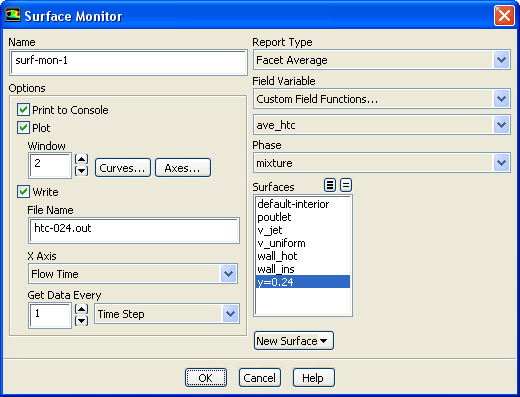Confirm with the OK button
Image resolution: width=520 pixels, height=397 pixels.
[x=206, y=378]
